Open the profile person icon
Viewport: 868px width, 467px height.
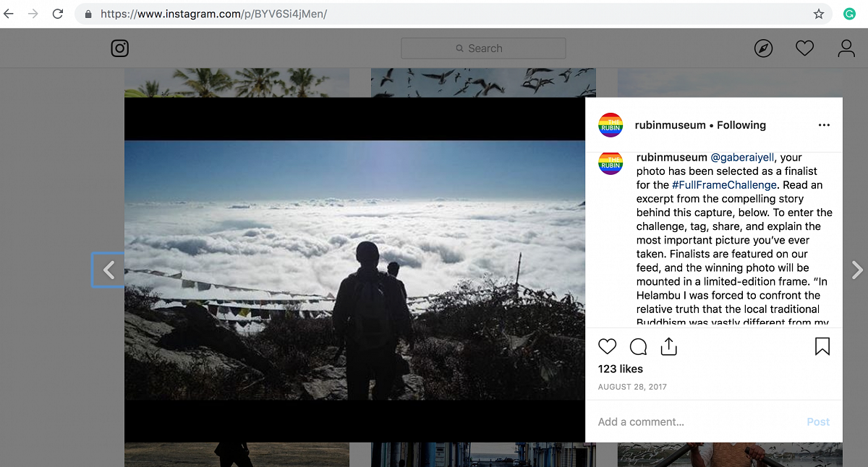click(846, 48)
